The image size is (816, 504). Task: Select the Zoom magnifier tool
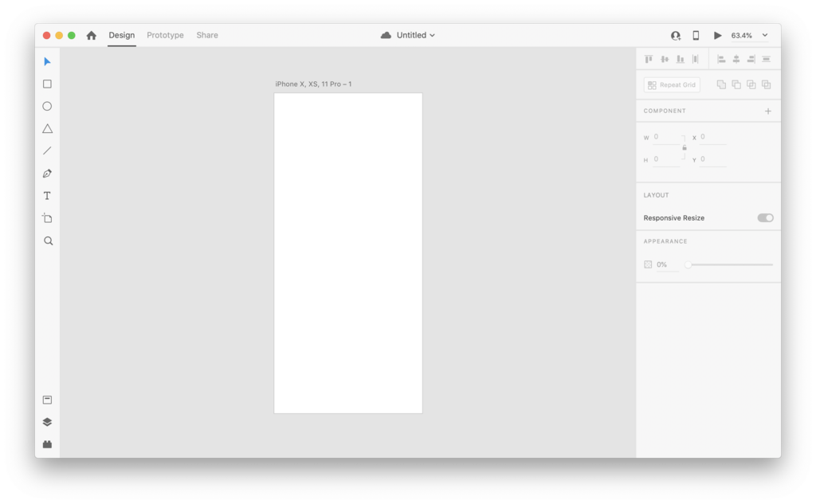[48, 240]
